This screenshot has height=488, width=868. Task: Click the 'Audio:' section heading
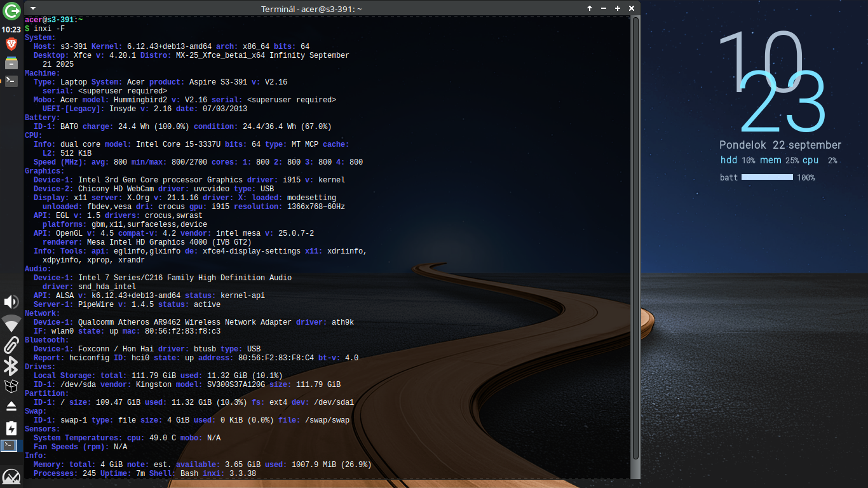coord(38,269)
